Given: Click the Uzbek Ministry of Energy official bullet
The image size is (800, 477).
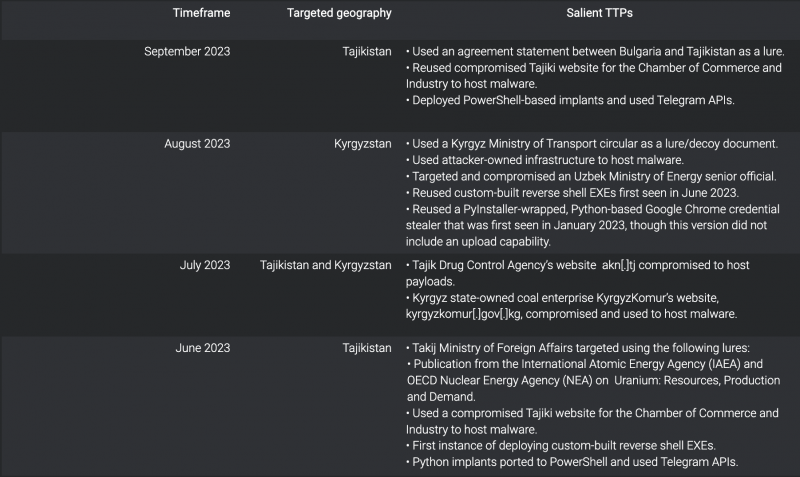Looking at the screenshot, I should (x=591, y=176).
